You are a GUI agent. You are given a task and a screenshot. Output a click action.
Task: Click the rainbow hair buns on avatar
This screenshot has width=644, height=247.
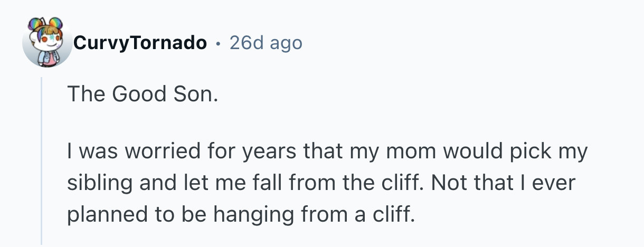click(46, 26)
